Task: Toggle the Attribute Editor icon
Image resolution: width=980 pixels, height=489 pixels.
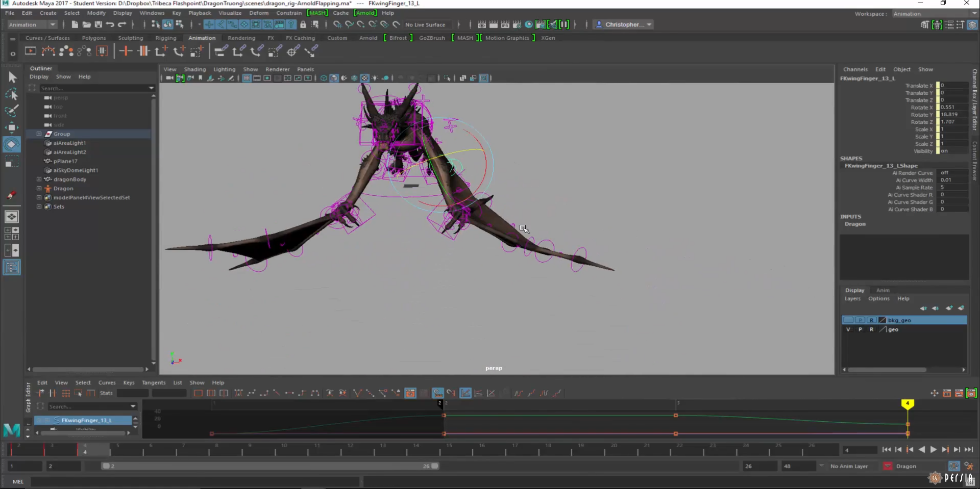Action: [961, 24]
